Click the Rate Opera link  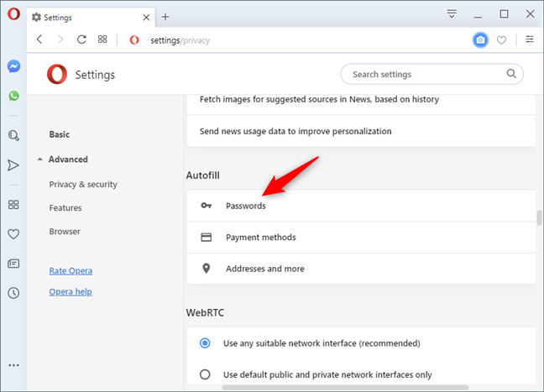point(71,270)
